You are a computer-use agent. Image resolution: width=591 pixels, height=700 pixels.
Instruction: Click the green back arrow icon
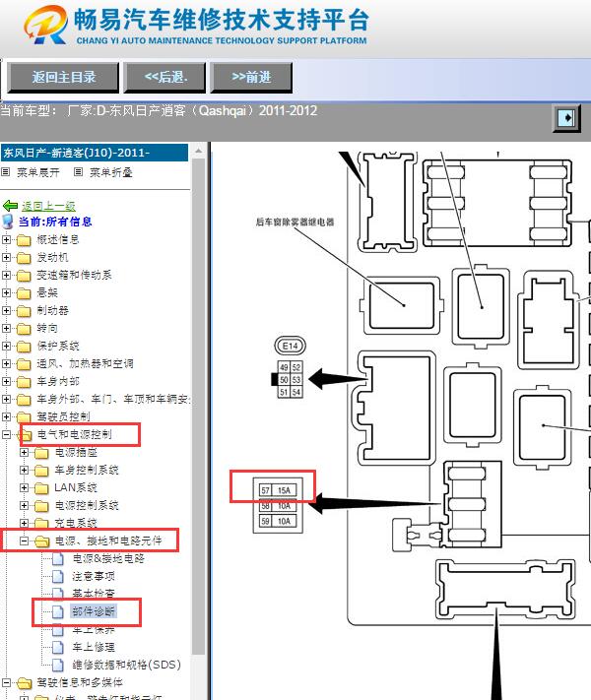point(10,206)
